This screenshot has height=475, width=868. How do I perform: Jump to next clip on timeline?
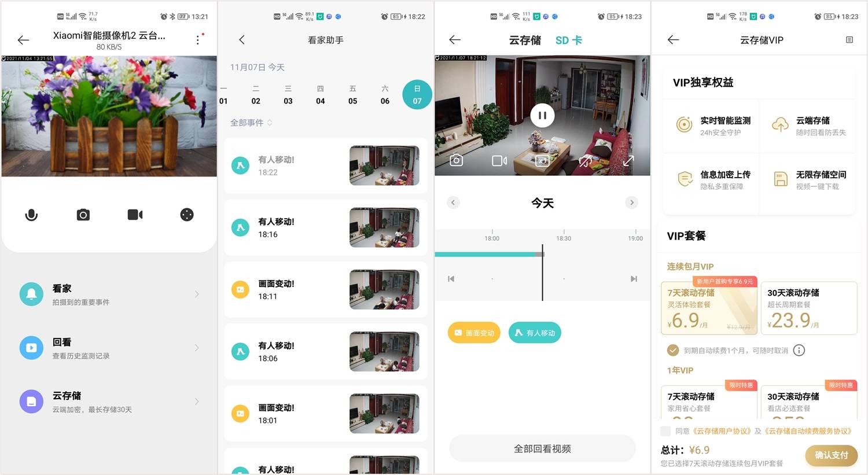[634, 279]
